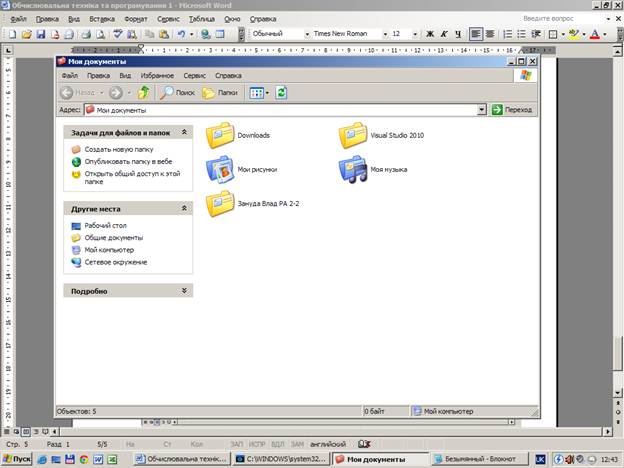624x468 pixels.
Task: Click the green refresh icon in Explorer toolbar
Action: click(x=281, y=93)
